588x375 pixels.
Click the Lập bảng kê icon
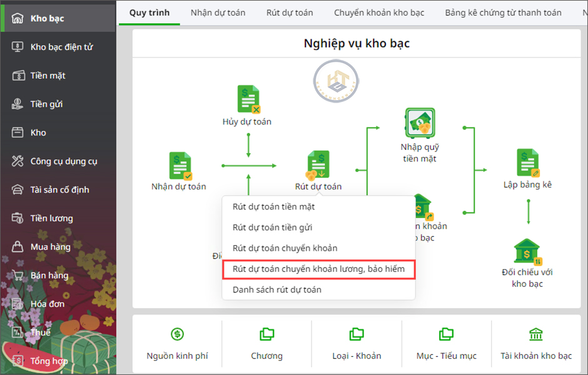click(527, 162)
